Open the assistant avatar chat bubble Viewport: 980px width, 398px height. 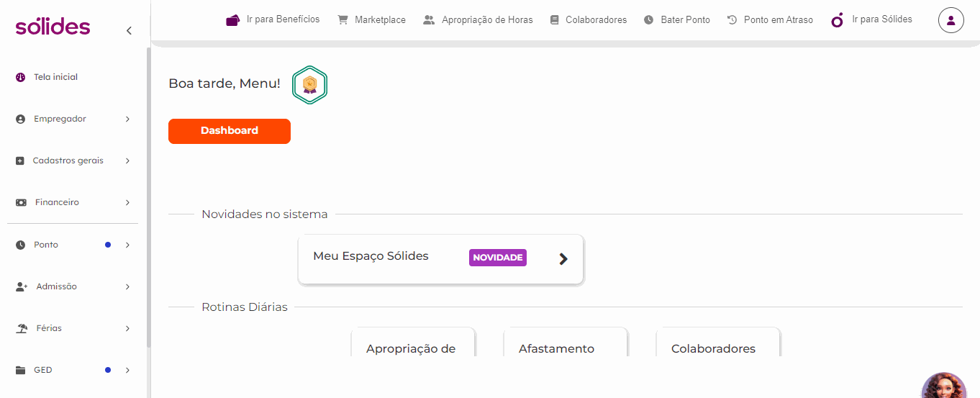point(944,386)
